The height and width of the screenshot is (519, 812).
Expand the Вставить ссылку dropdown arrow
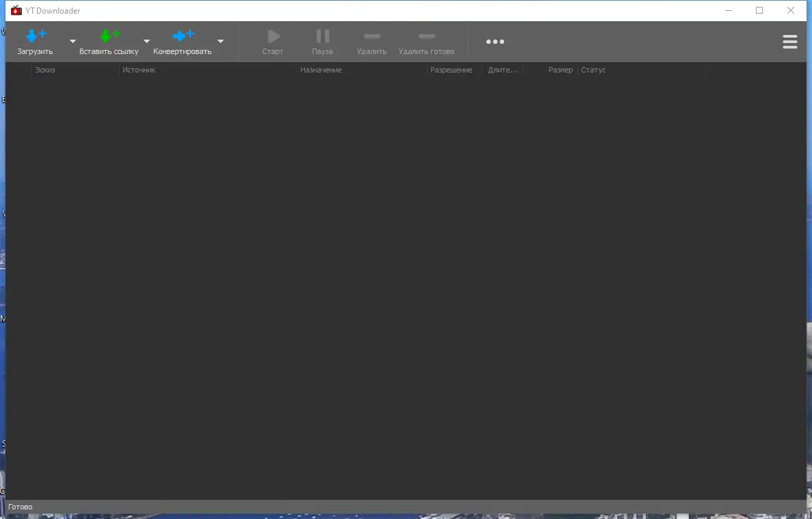pos(146,42)
